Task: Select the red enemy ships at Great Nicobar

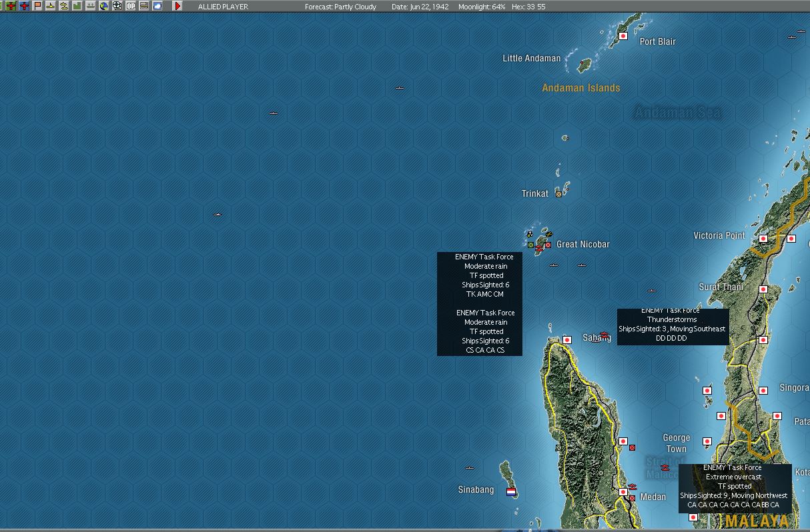Action: (x=539, y=249)
